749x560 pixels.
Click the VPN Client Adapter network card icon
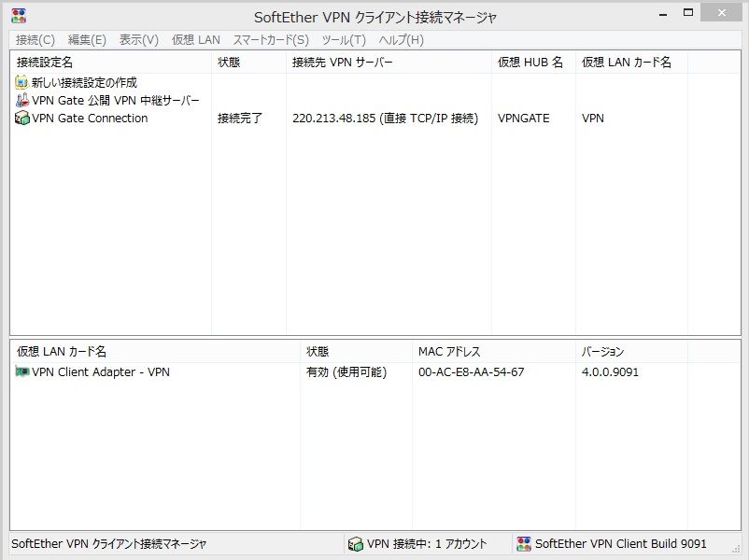tap(22, 371)
